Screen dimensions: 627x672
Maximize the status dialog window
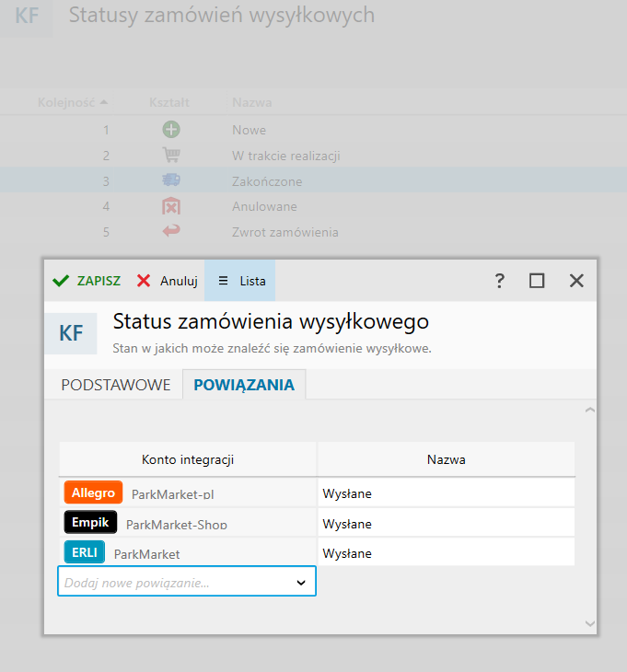coord(537,281)
